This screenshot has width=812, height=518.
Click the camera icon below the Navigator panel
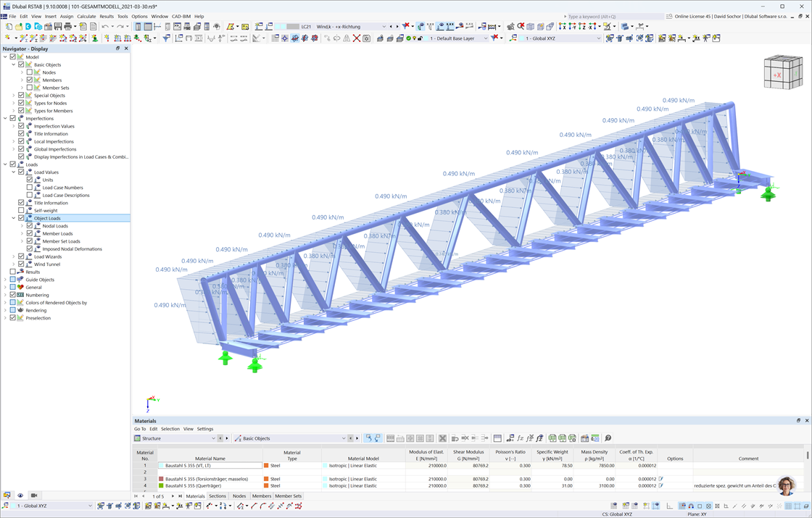[x=35, y=495]
